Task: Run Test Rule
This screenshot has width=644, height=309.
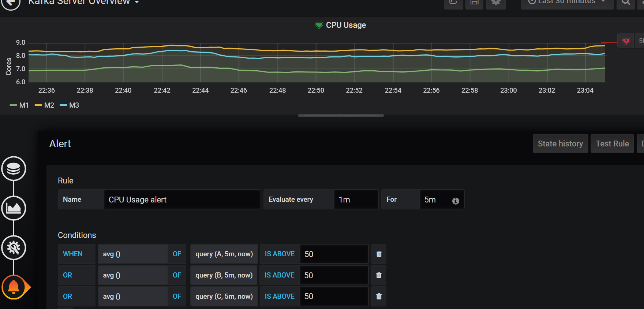Action: [612, 144]
